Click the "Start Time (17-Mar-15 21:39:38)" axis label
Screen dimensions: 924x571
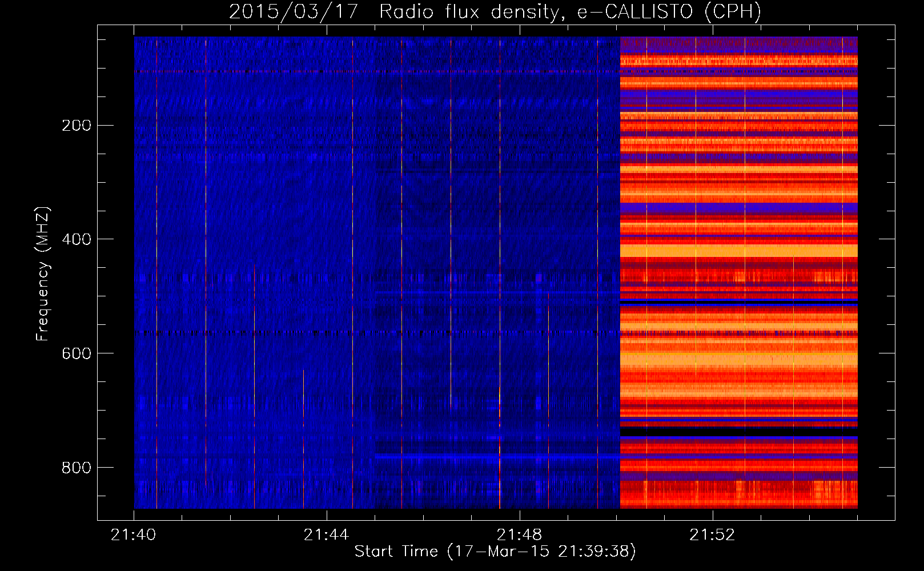pos(495,552)
